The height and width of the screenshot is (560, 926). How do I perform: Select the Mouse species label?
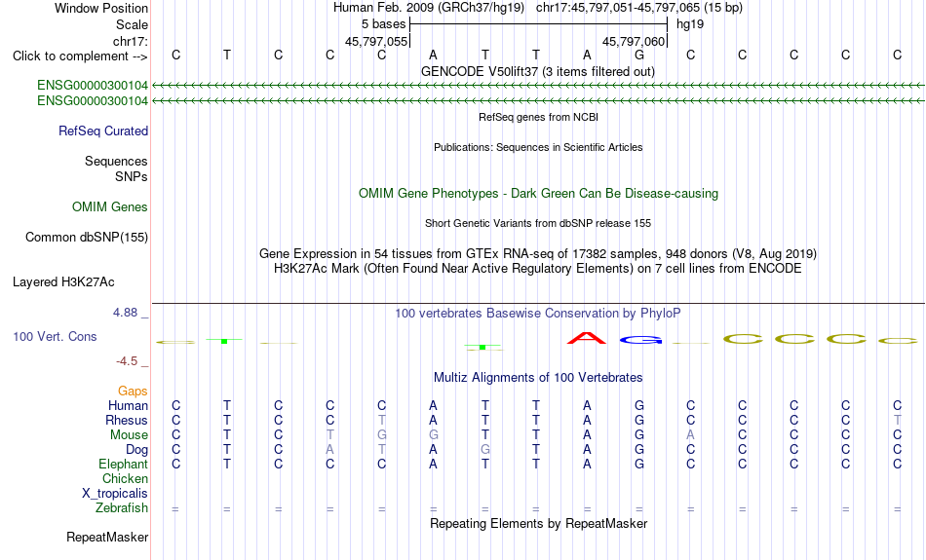[129, 435]
